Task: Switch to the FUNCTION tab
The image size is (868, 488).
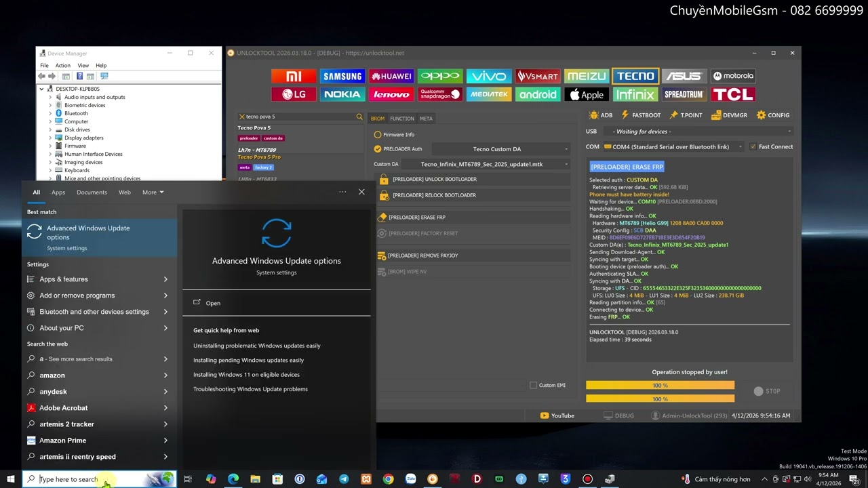Action: point(401,119)
